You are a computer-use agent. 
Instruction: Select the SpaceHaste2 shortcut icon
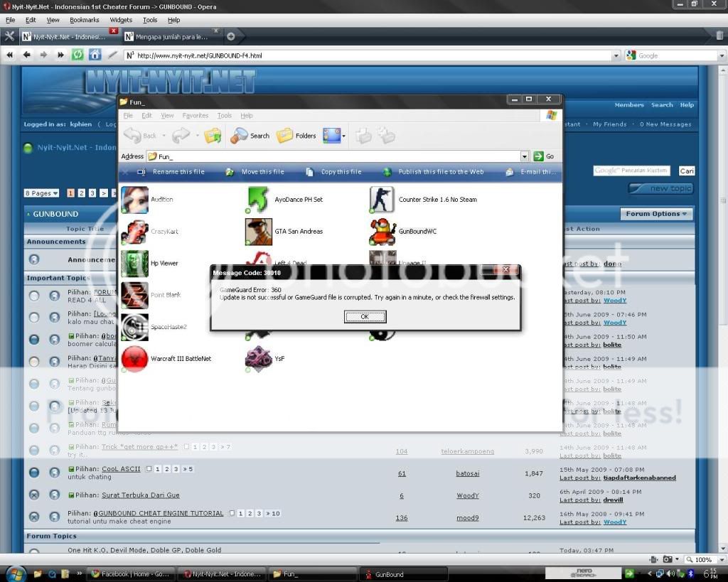[x=134, y=327]
